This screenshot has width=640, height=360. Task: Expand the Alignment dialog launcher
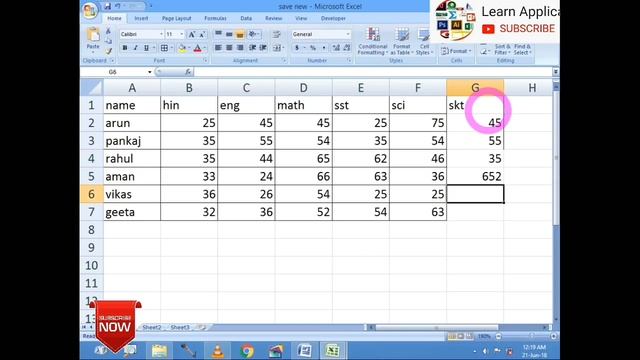point(284,60)
